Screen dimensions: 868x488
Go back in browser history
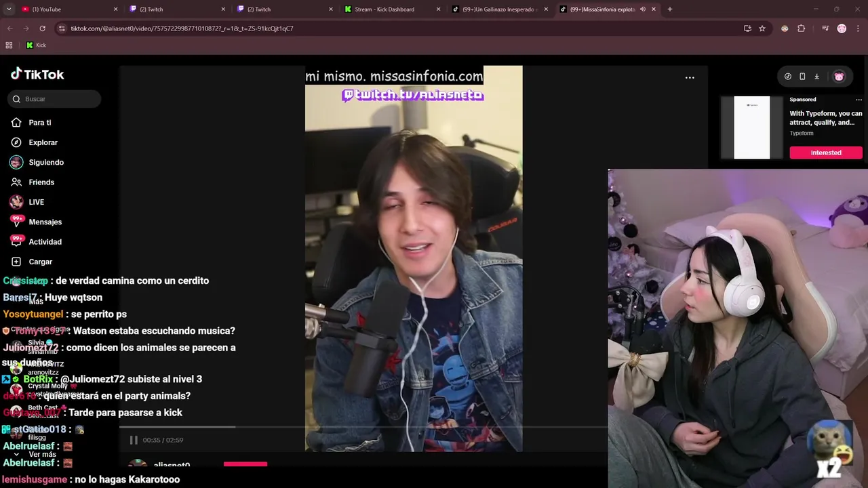pos(9,28)
